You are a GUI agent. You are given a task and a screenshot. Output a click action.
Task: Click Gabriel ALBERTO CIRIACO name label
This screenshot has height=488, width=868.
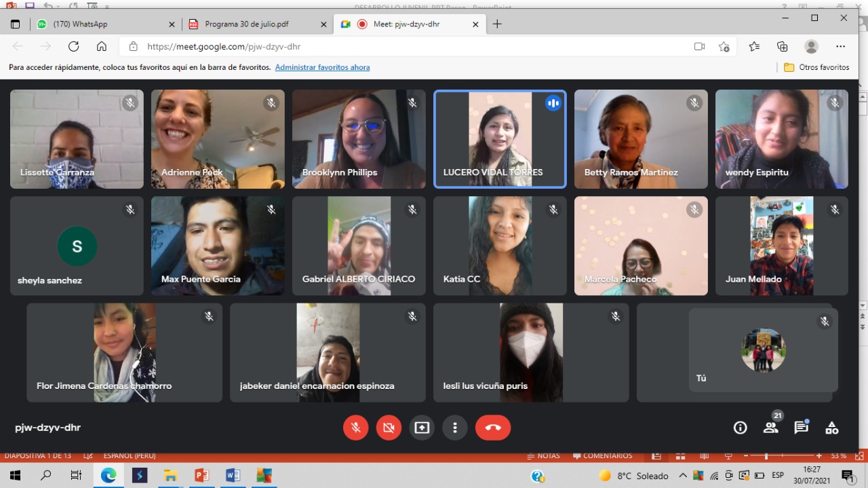click(x=359, y=279)
